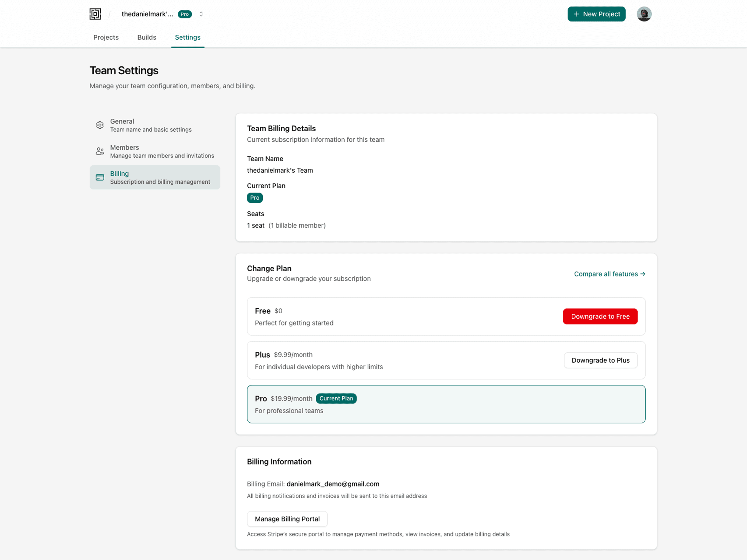Click the Pro badge under Current Plan

click(x=255, y=198)
